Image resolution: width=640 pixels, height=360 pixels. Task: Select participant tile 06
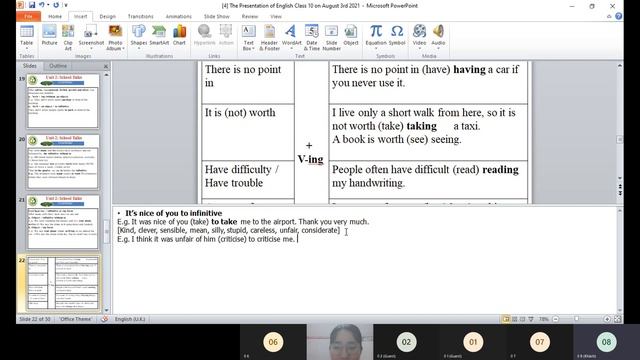point(273,342)
